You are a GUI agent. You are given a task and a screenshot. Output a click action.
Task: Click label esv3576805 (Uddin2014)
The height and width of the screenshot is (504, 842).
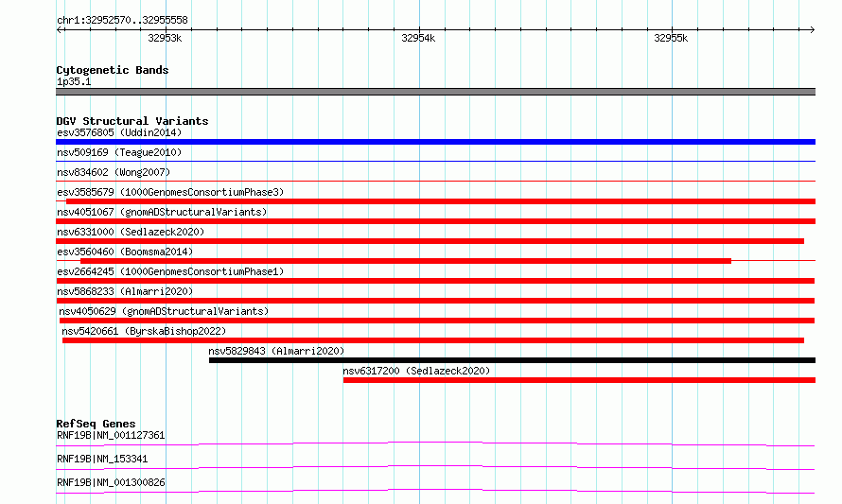[x=119, y=132]
